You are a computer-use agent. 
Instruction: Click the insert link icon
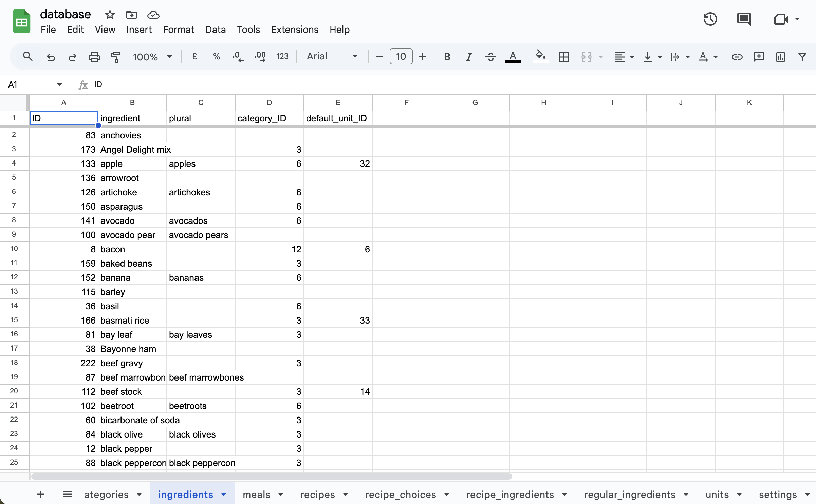click(737, 57)
